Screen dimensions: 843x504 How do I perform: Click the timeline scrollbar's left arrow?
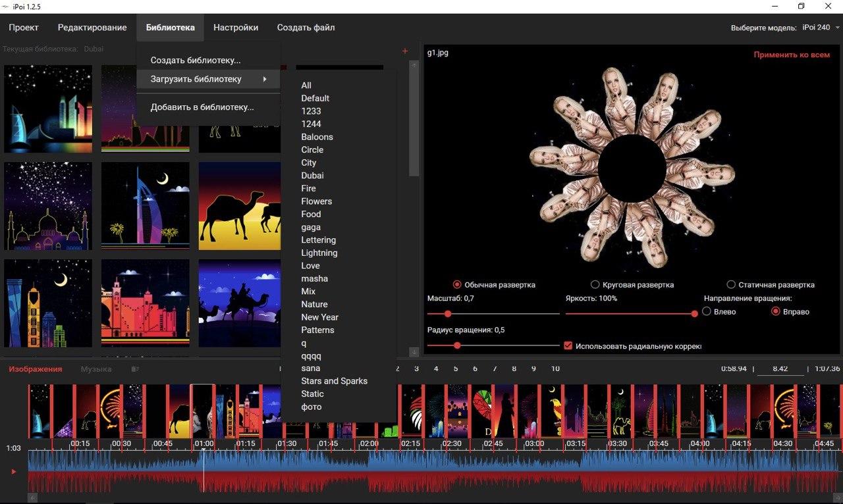pyautogui.click(x=31, y=498)
